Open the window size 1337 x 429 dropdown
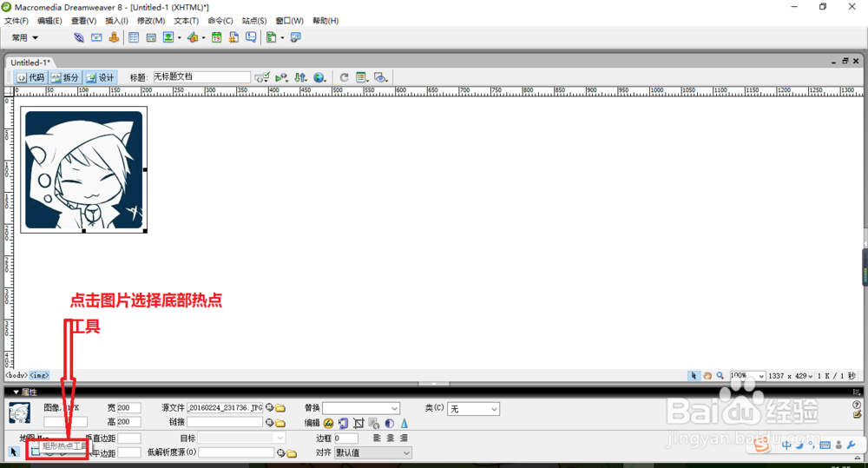868x468 pixels. [791, 376]
